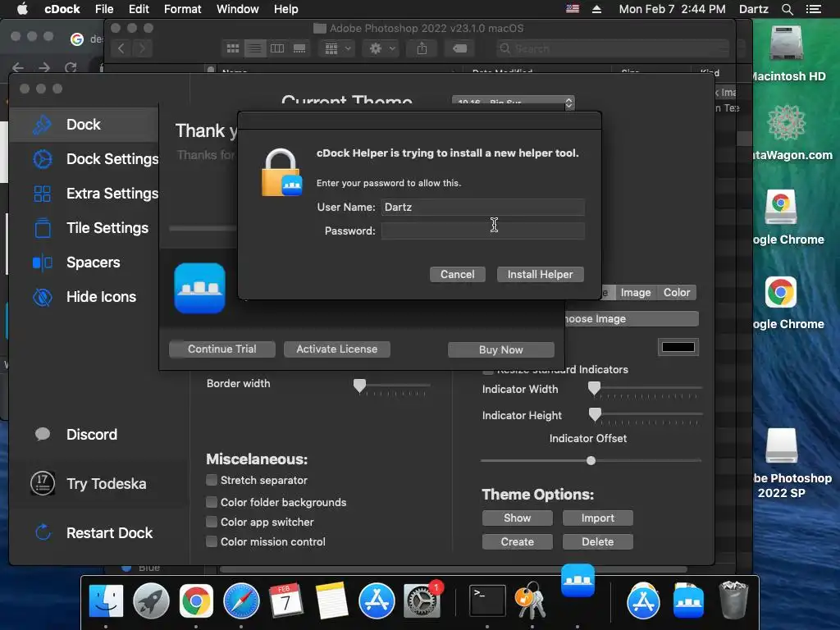
Task: Open App Store icon beside Notes
Action: pyautogui.click(x=377, y=600)
